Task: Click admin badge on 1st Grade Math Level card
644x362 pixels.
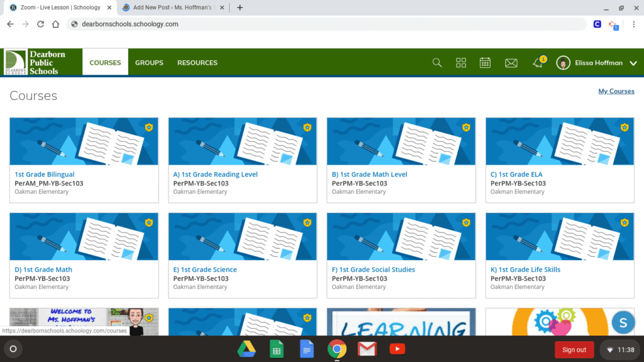Action: point(466,127)
